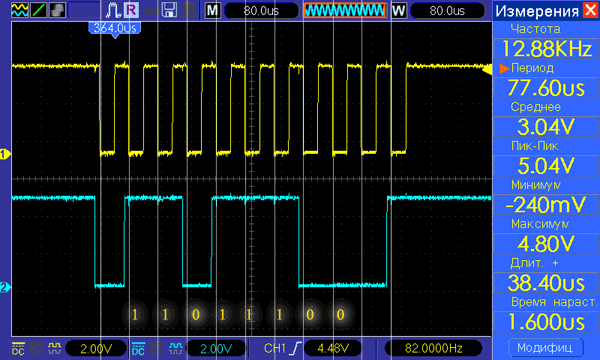Image resolution: width=600 pixels, height=360 pixels.
Task: Click the dual-waveform display icon
Action: pos(20,10)
